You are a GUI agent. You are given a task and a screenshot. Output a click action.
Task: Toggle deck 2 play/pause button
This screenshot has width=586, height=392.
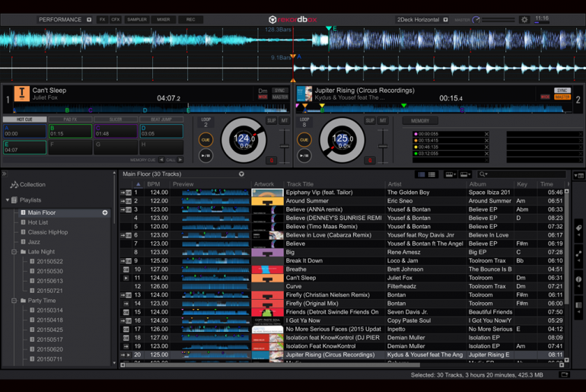pyautogui.click(x=304, y=155)
